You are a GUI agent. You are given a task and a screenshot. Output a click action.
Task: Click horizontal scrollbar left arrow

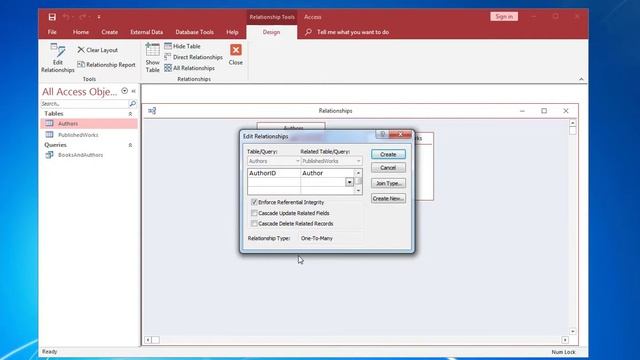(x=148, y=340)
